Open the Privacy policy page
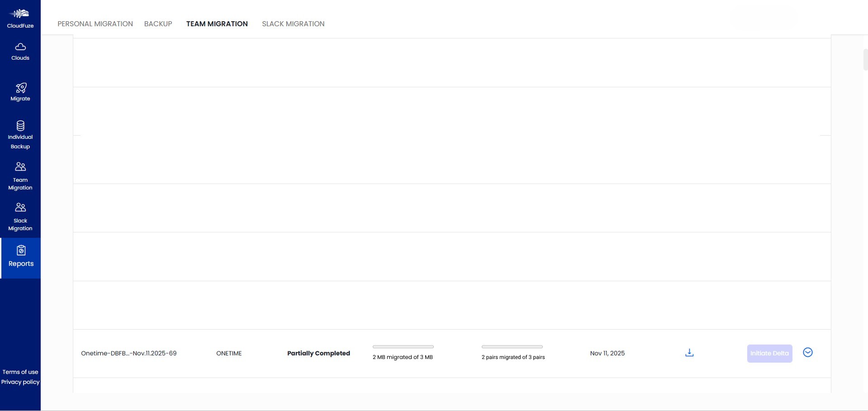This screenshot has height=411, width=868. point(20,382)
